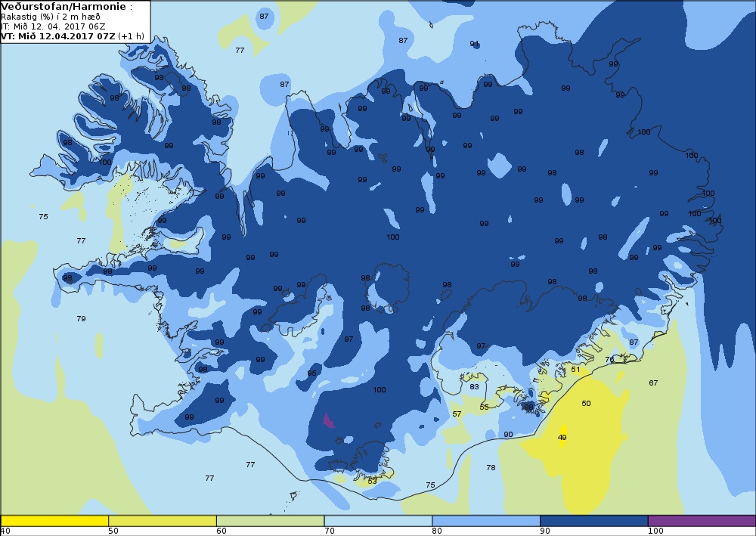Select the 'VT: Mið 12.04.2017 07Z (+1 h)' line
The width and height of the screenshot is (756, 536).
click(73, 36)
